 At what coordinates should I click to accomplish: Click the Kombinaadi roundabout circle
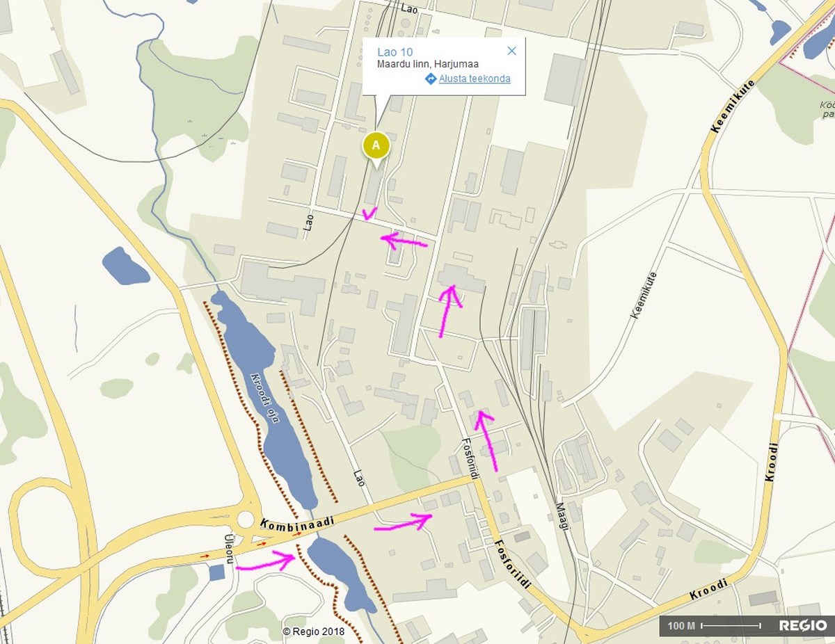coord(246,520)
